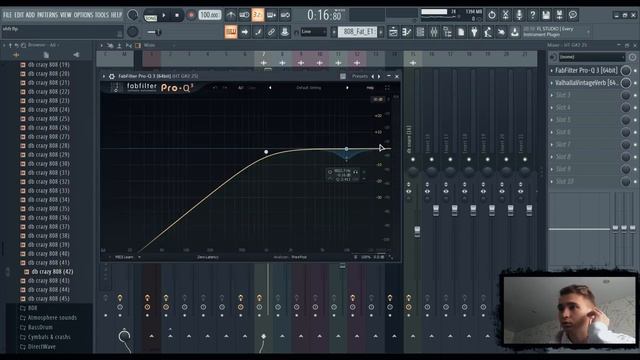Image resolution: width=640 pixels, height=360 pixels.
Task: Open FabFilter Pro-Q 3 mixer slot
Action: (x=586, y=71)
